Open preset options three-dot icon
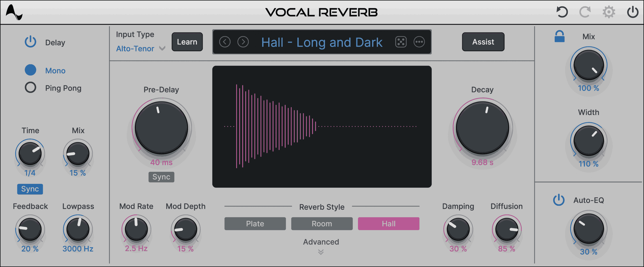This screenshot has width=644, height=267. click(x=419, y=42)
